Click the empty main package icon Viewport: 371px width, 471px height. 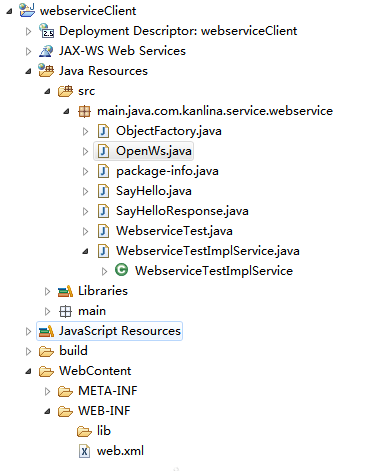(65, 311)
